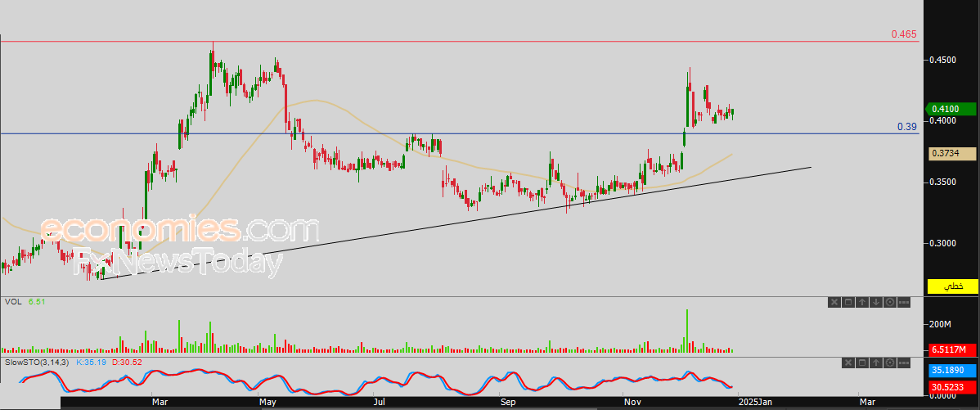Click the VOL indicator label
The image size is (980, 410).
pos(13,302)
